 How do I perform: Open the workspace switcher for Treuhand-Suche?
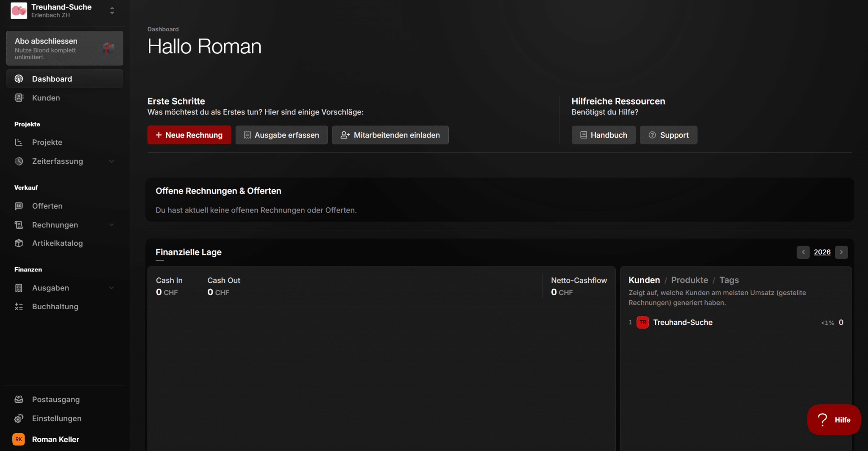(x=112, y=9)
